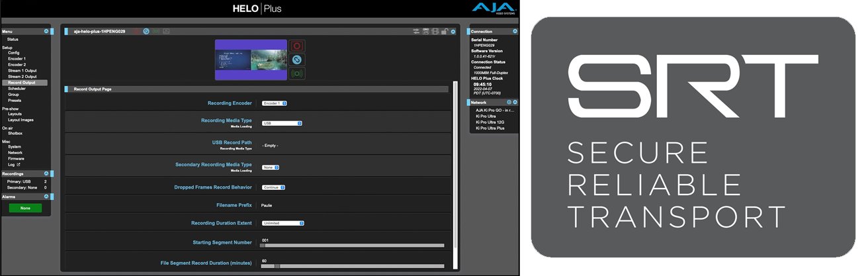This screenshot has width=868, height=276.
Task: Click the File Segment Record Duration value 60
Action: pos(264,261)
